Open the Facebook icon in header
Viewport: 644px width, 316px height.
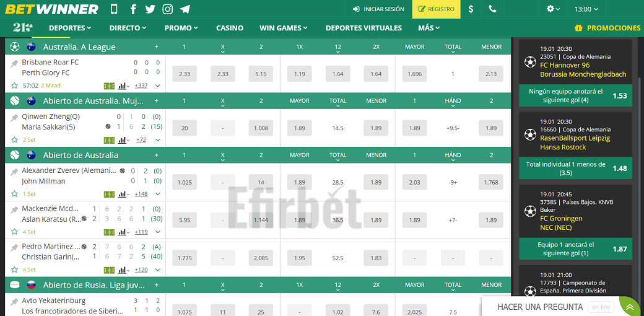tap(133, 9)
